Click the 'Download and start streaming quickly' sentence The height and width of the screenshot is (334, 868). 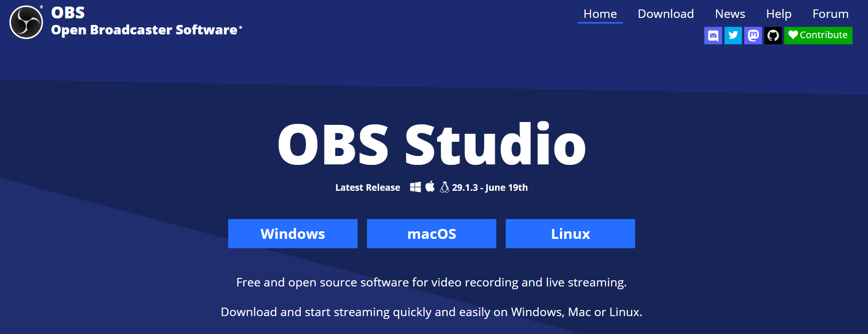click(431, 312)
